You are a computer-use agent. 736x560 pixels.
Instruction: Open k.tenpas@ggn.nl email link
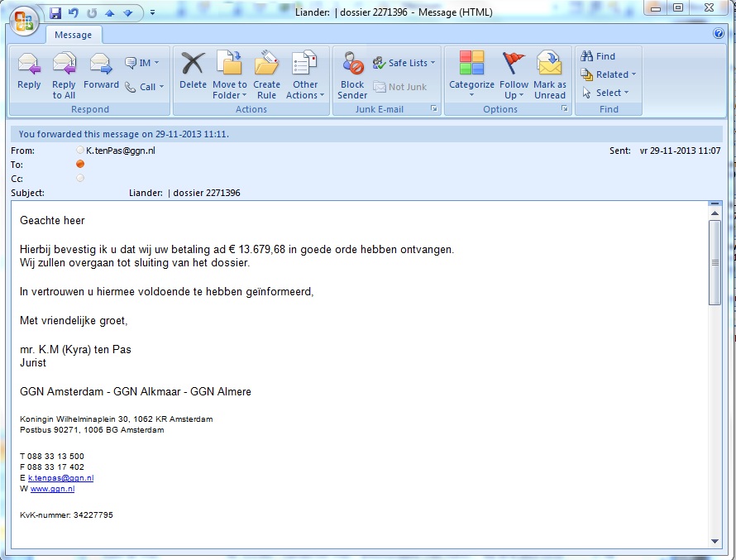click(x=60, y=478)
